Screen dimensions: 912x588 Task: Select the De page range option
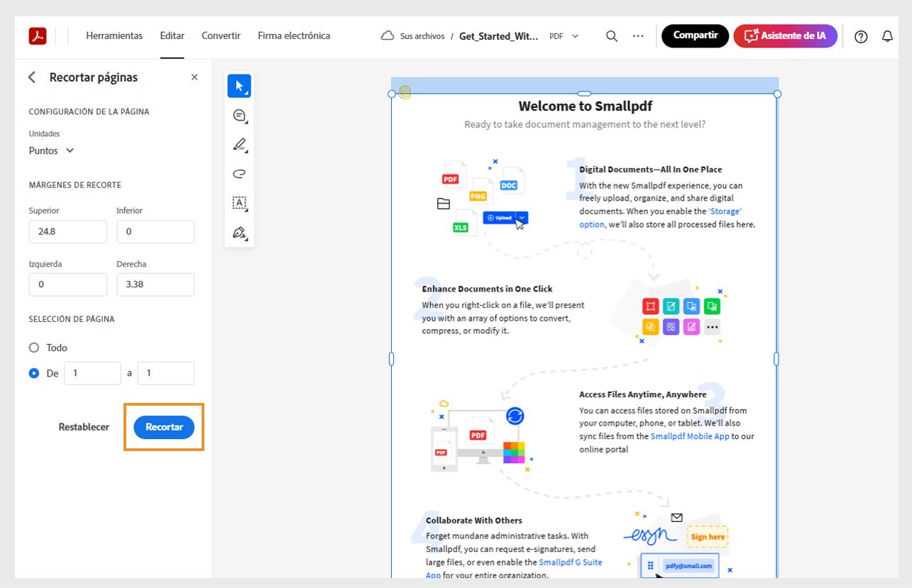tap(34, 373)
